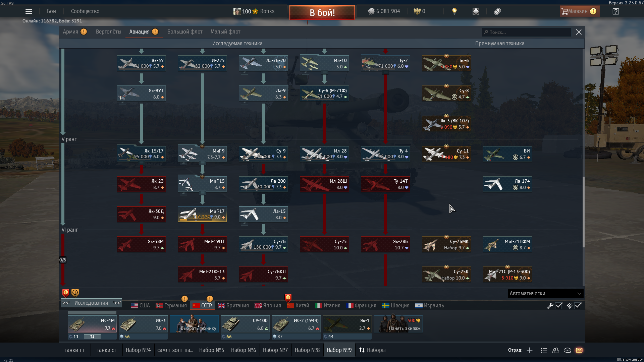Select the Япония nation tab

268,306
